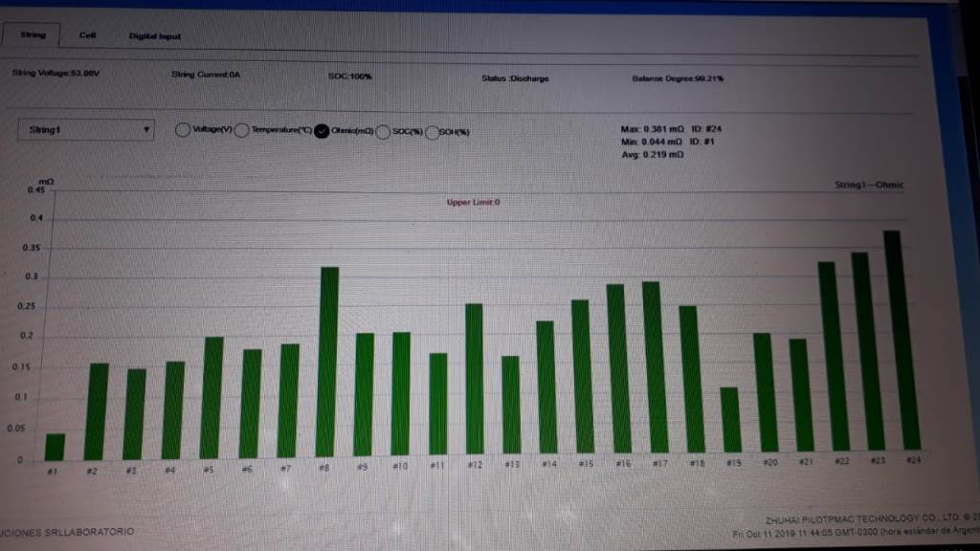Screen dimensions: 980x551
Task: Click the SOC:100% status field
Action: tap(351, 77)
